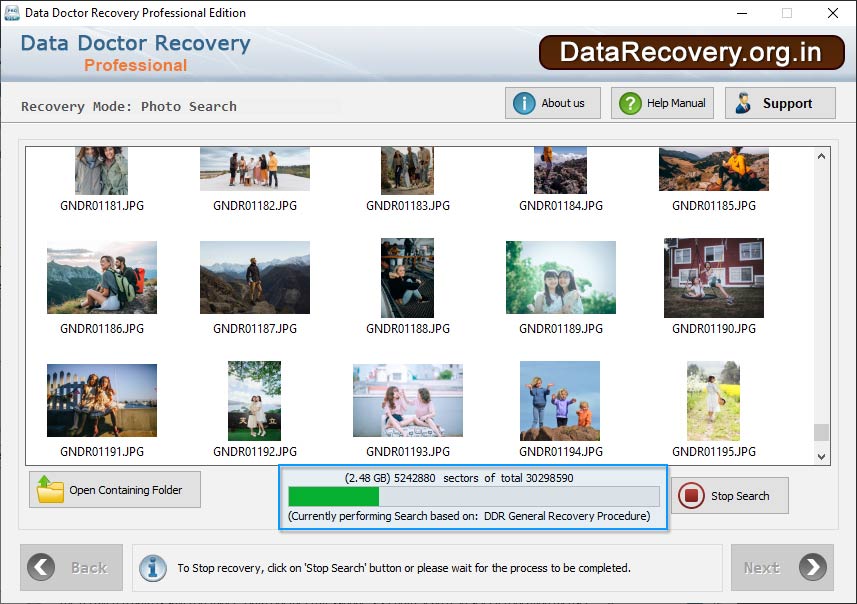
Task: Select thumbnail GNDR01194.JPG
Action: (560, 401)
